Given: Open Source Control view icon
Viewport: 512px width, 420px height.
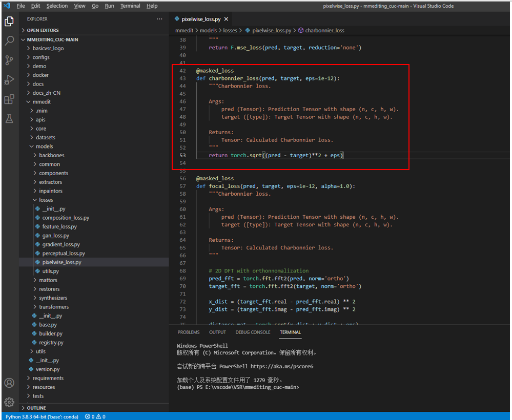Looking at the screenshot, I should click(x=9, y=60).
